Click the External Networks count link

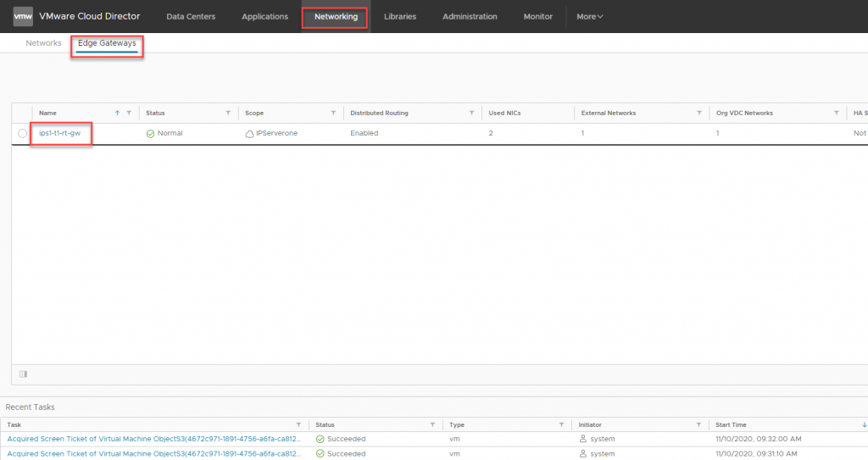point(582,133)
